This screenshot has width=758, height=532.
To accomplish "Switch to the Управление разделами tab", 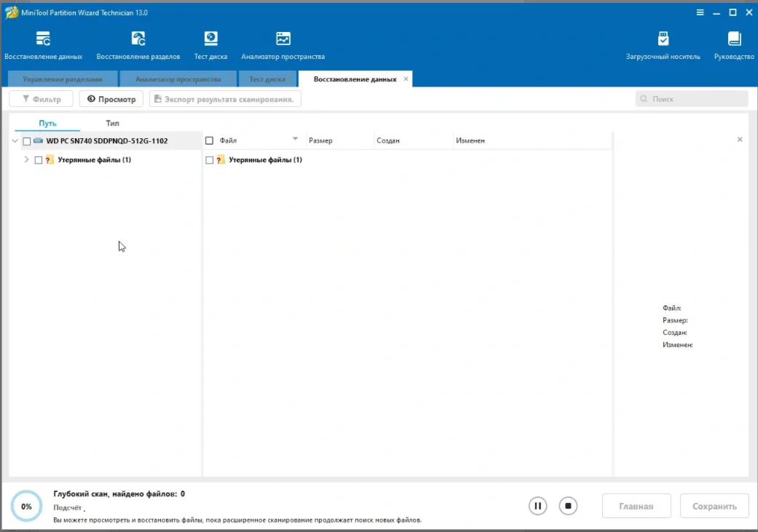I will [62, 79].
